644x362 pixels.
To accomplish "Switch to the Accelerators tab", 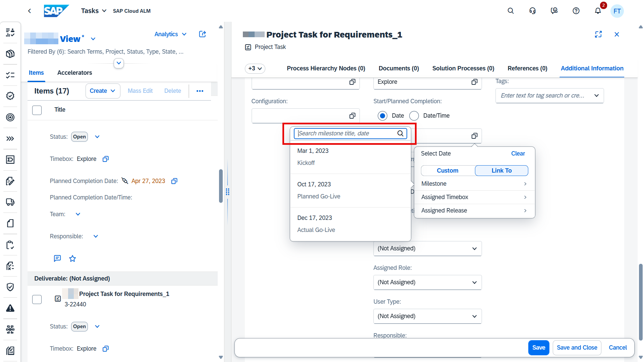I will (74, 73).
